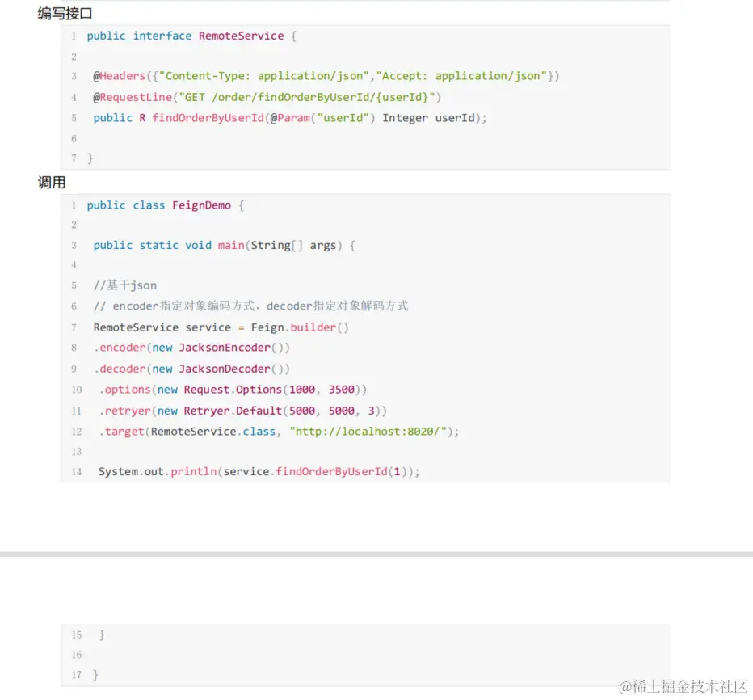Viewport: 753px width, 700px height.
Task: Click the 'System.out.println' line
Action: click(x=259, y=472)
